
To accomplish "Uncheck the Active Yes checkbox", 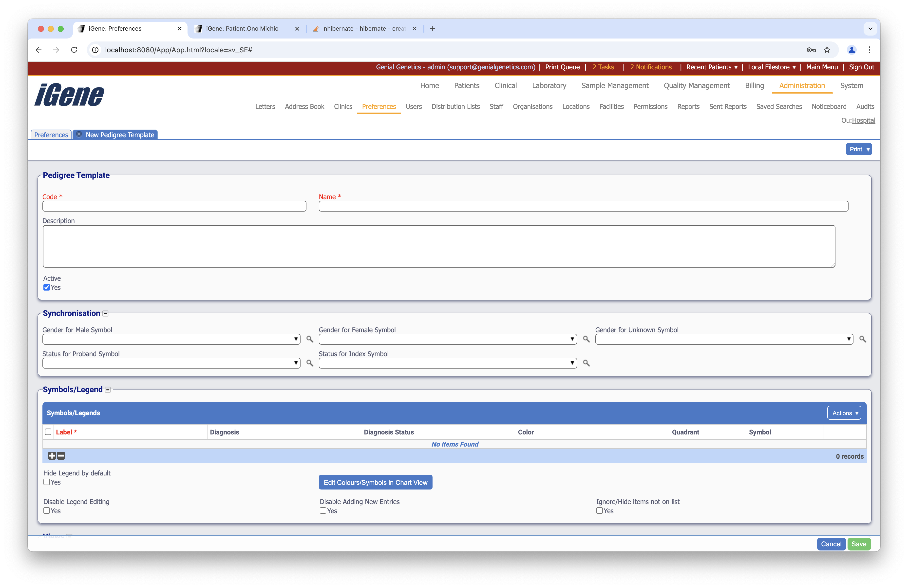I will tap(47, 287).
